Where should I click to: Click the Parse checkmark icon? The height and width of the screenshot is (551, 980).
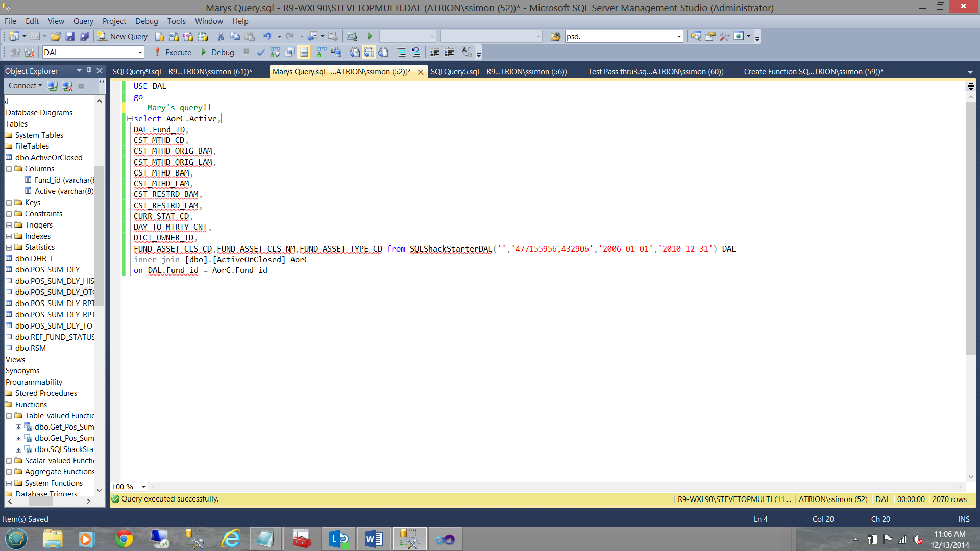pyautogui.click(x=261, y=52)
